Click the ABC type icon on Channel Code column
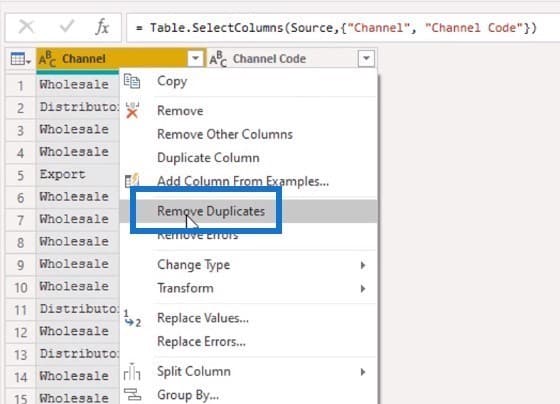Viewport: 560px width, 404px height. [218, 59]
